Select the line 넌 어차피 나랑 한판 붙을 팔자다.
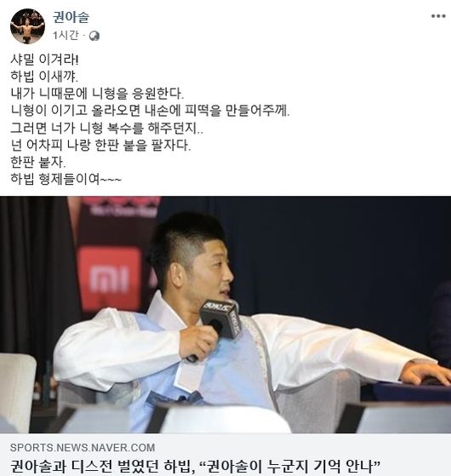Viewport: 451px width, 476px height. [x=100, y=145]
